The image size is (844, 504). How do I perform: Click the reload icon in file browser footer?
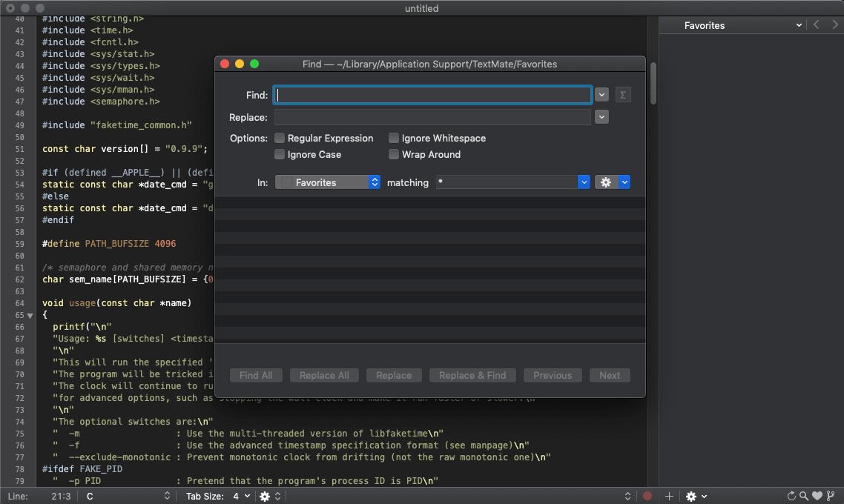click(791, 496)
